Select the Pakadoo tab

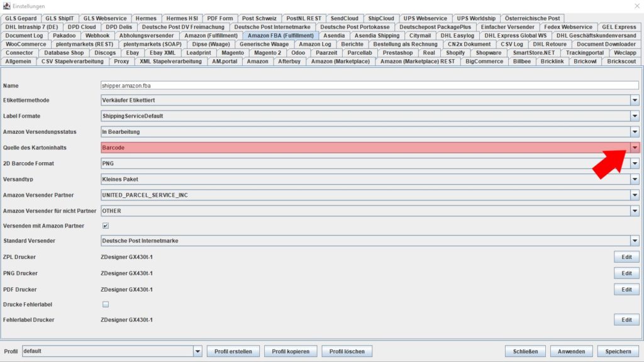(64, 36)
